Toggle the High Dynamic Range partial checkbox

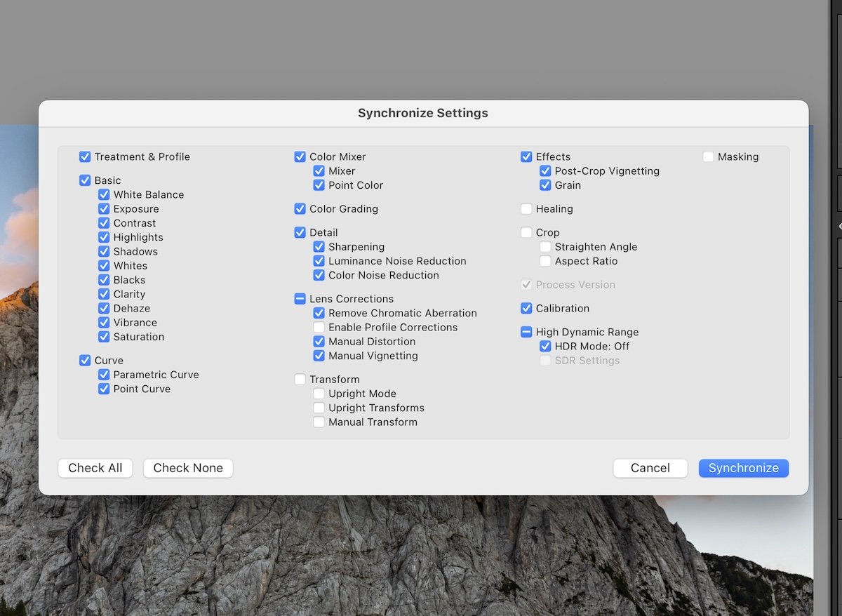[x=527, y=332]
